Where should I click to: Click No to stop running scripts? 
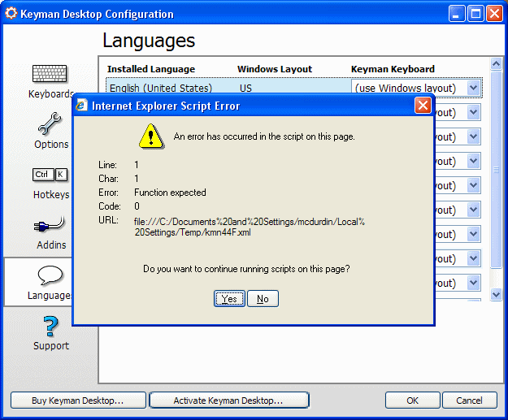pyautogui.click(x=263, y=299)
